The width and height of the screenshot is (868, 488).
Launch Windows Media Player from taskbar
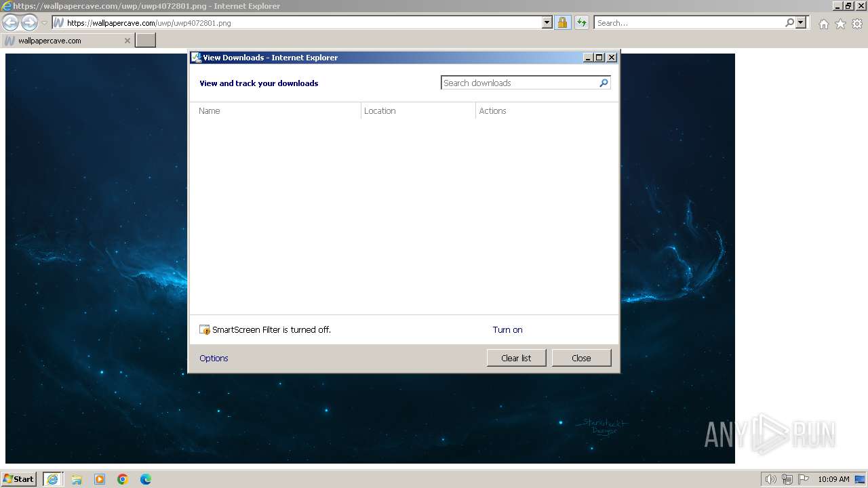pyautogui.click(x=100, y=479)
